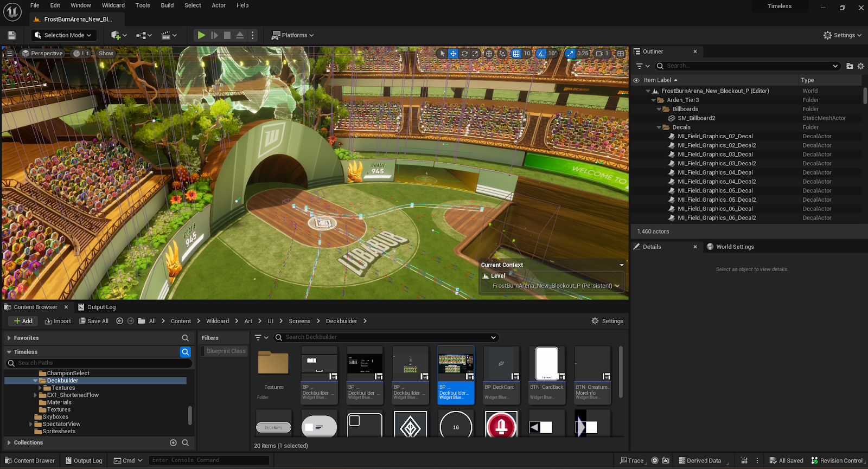Click the Play button in the toolbar
This screenshot has height=469, width=868.
[201, 35]
